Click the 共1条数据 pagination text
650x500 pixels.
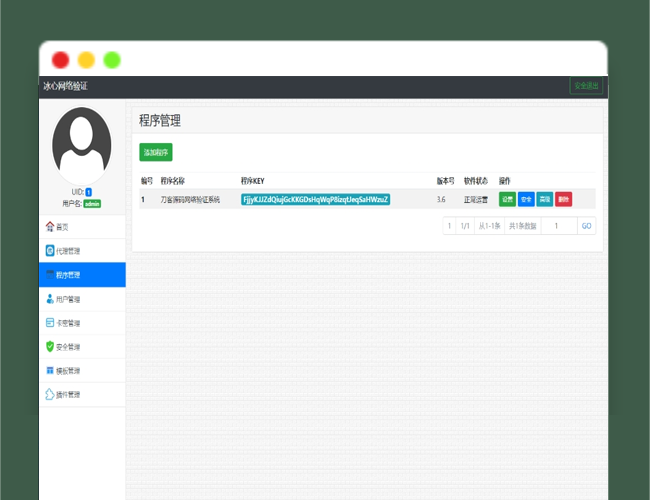(x=523, y=226)
